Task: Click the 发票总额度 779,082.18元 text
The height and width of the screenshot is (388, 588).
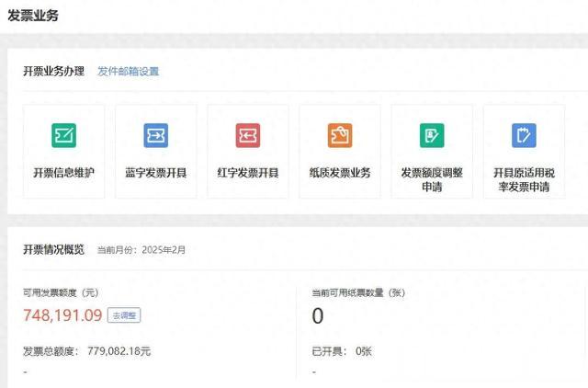Action: (x=87, y=351)
